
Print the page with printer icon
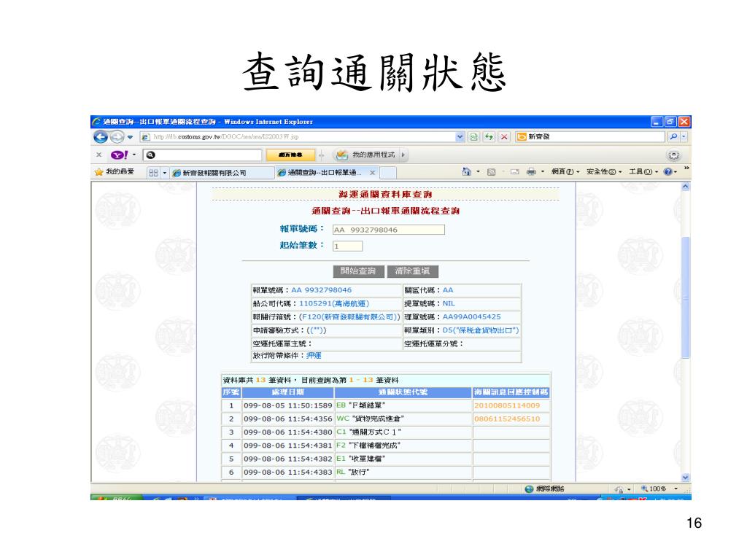[x=531, y=172]
